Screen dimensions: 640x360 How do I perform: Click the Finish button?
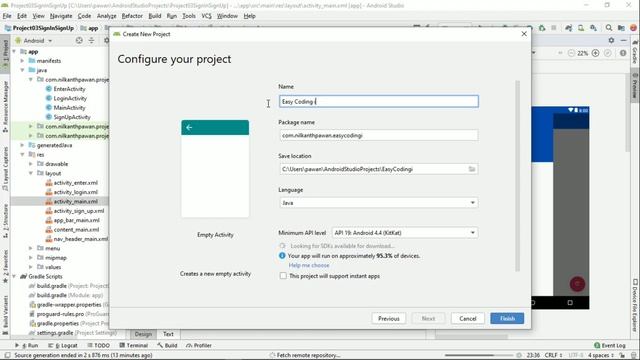(x=507, y=318)
